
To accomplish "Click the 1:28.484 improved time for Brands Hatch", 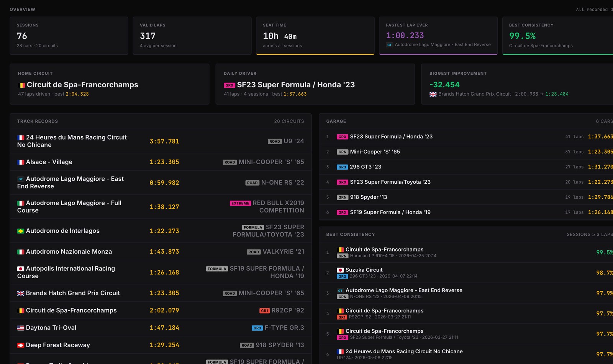I will [557, 94].
